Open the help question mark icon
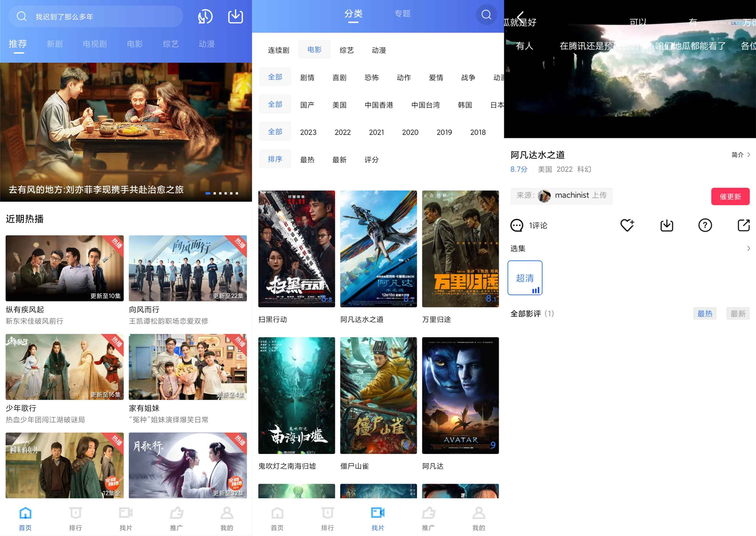This screenshot has width=756, height=536. pyautogui.click(x=705, y=226)
